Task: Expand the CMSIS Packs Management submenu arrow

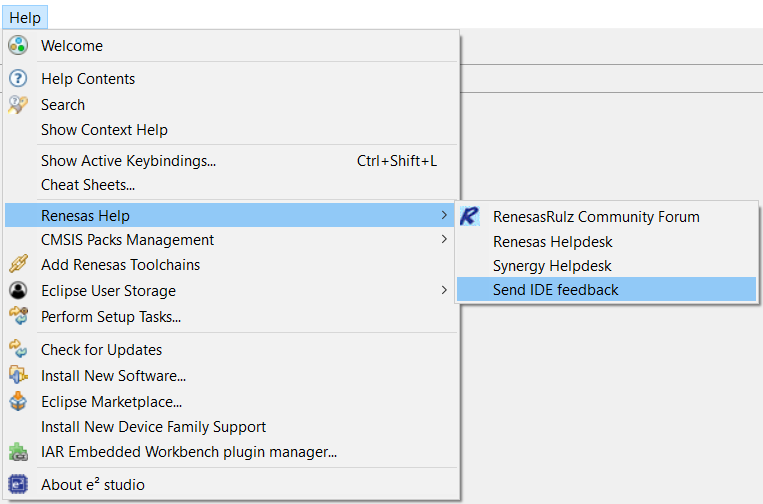Action: (x=444, y=239)
